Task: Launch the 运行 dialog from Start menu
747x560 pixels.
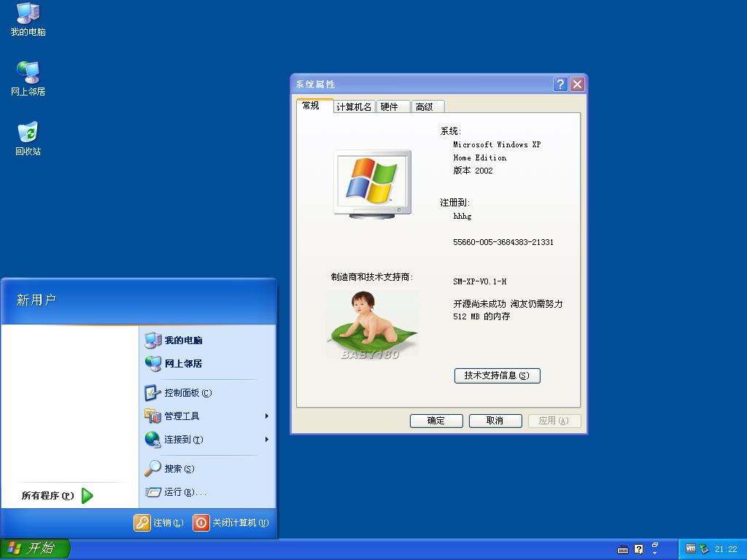Action: [x=207, y=492]
